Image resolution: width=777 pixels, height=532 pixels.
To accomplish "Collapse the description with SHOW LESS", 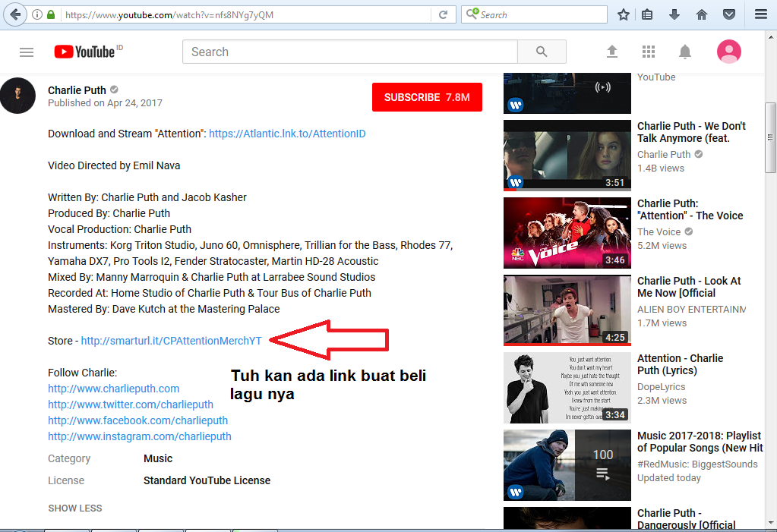I will (75, 508).
